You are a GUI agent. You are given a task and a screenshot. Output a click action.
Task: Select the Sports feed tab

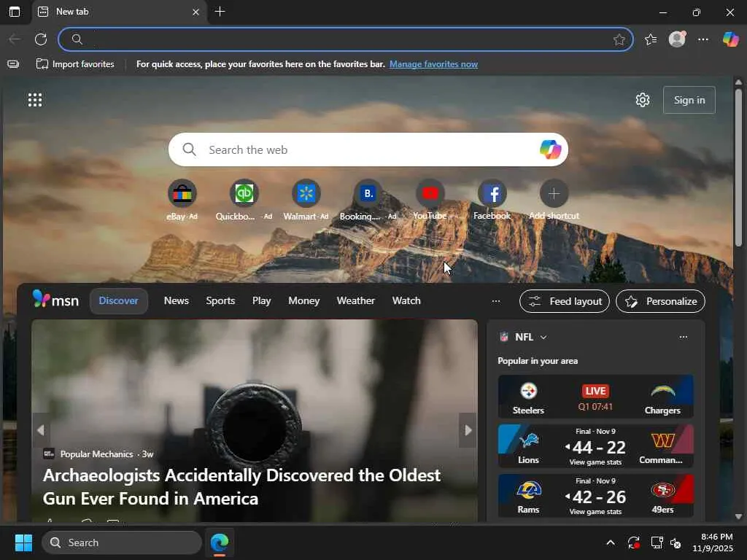(x=220, y=301)
